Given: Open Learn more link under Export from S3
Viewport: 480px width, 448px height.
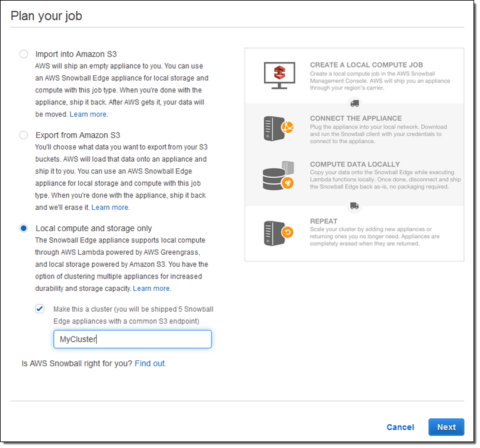Looking at the screenshot, I should pyautogui.click(x=110, y=207).
